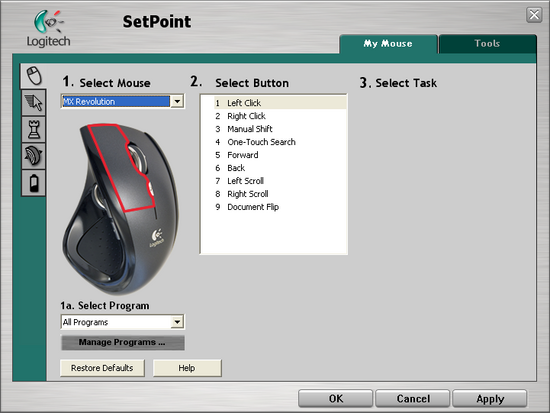Click the Manage Programs button
Viewport: 550px width, 413px height.
pyautogui.click(x=122, y=342)
